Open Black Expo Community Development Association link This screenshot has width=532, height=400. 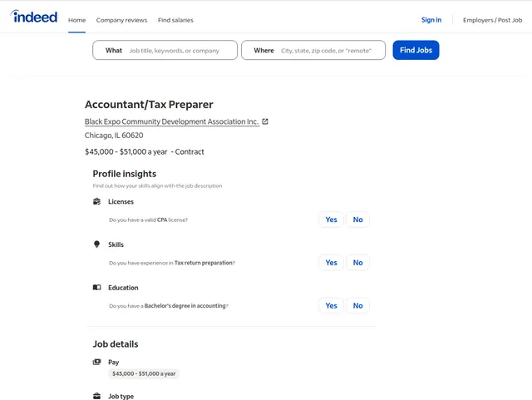[171, 121]
